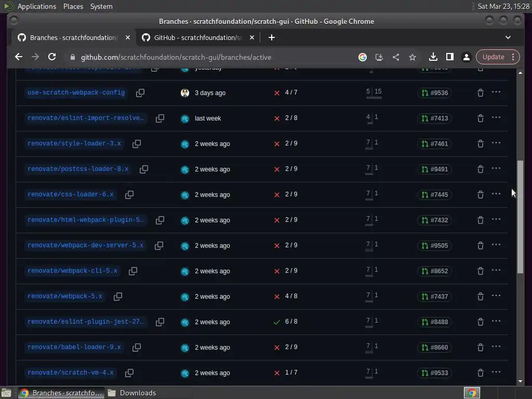532x399 pixels.
Task: Switch to the Branches scratchfoundation tab
Action: pyautogui.click(x=74, y=37)
